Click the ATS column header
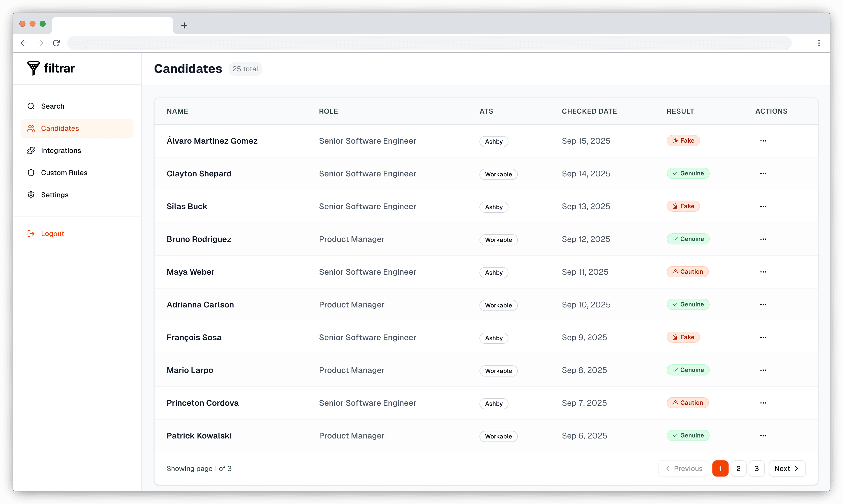 (x=486, y=111)
